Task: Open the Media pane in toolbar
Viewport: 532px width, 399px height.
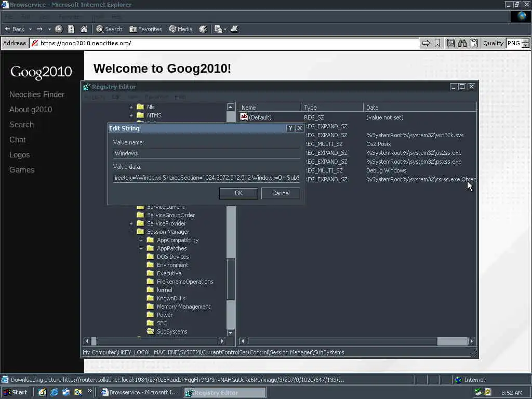Action: point(180,29)
